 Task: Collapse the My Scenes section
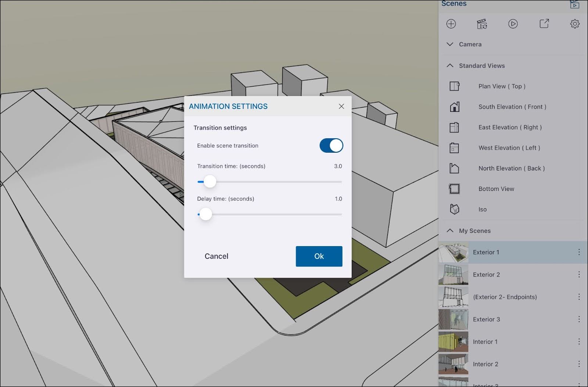click(x=450, y=231)
